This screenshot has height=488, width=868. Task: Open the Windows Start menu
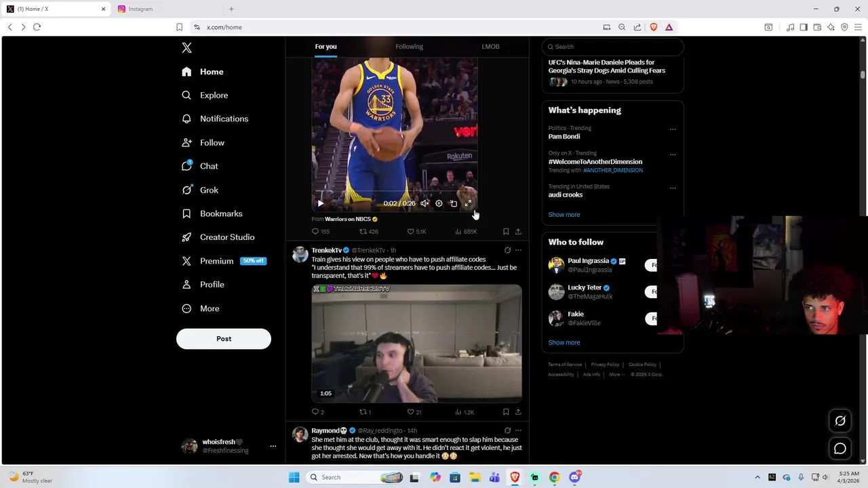click(294, 477)
